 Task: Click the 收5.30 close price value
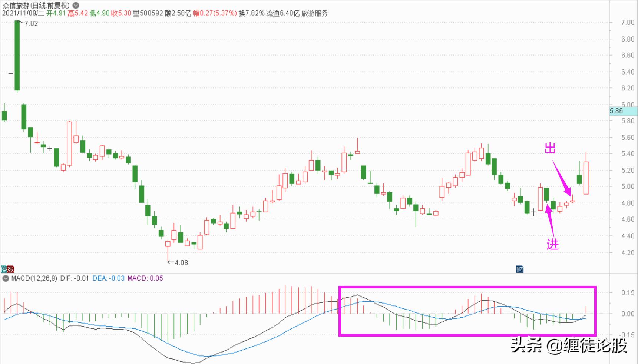click(121, 13)
